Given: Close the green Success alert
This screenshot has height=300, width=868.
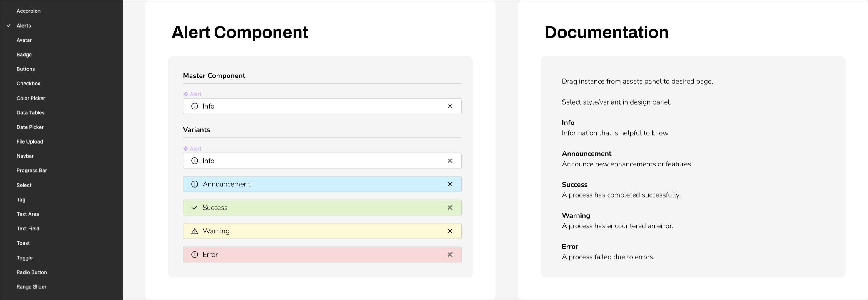Looking at the screenshot, I should pos(450,208).
